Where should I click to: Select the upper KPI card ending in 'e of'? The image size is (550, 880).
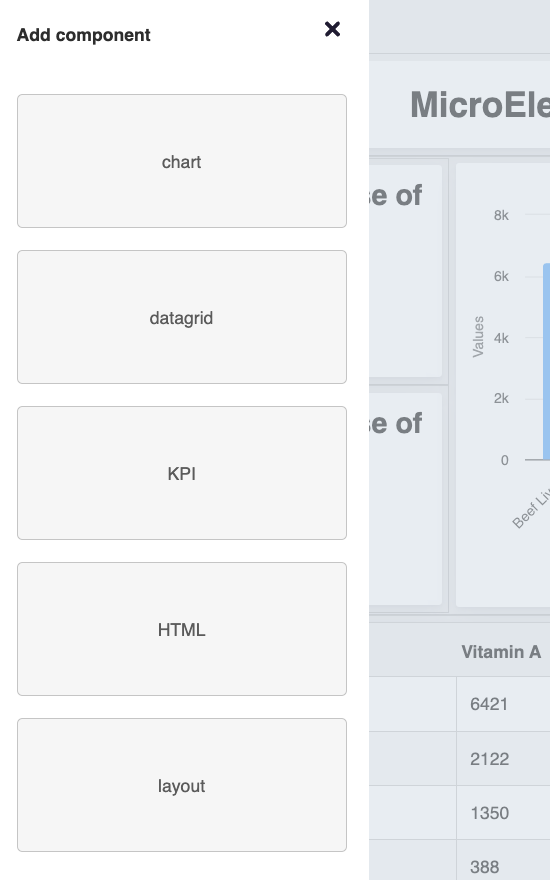pyautogui.click(x=406, y=271)
